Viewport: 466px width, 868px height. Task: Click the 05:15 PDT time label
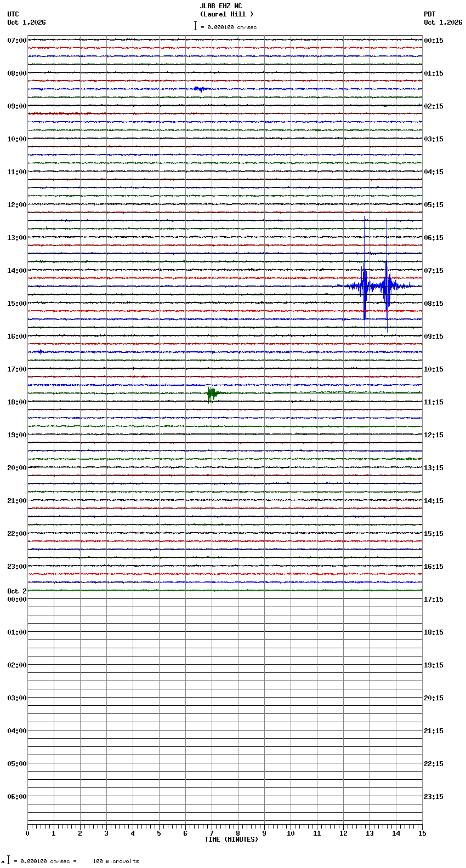click(434, 205)
